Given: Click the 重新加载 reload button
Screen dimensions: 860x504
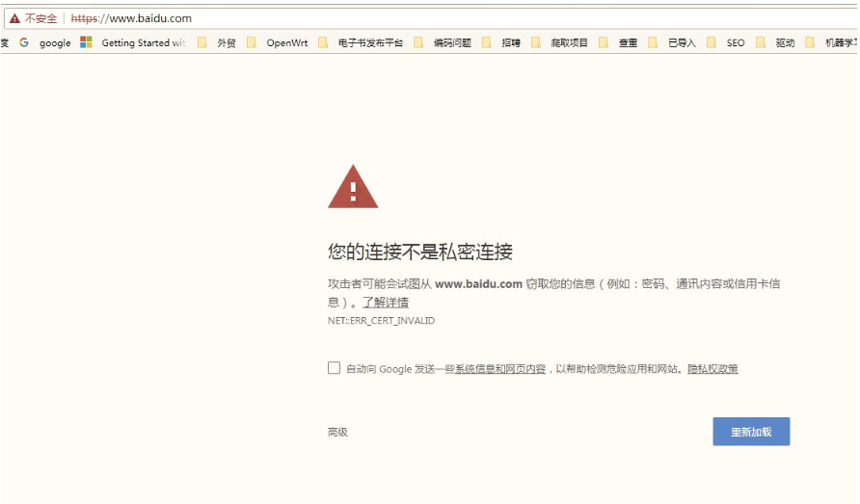Looking at the screenshot, I should pyautogui.click(x=751, y=432).
